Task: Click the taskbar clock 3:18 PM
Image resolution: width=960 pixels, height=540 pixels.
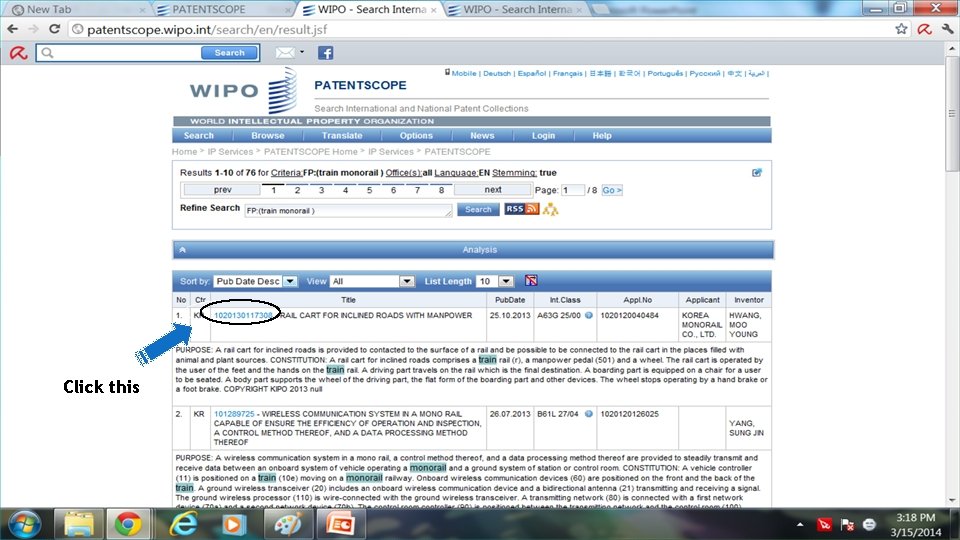Action: [915, 517]
